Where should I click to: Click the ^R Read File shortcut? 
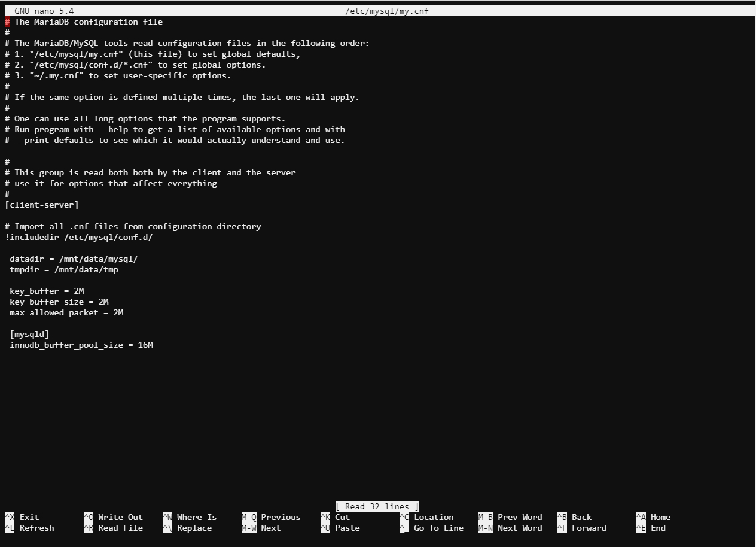(114, 528)
